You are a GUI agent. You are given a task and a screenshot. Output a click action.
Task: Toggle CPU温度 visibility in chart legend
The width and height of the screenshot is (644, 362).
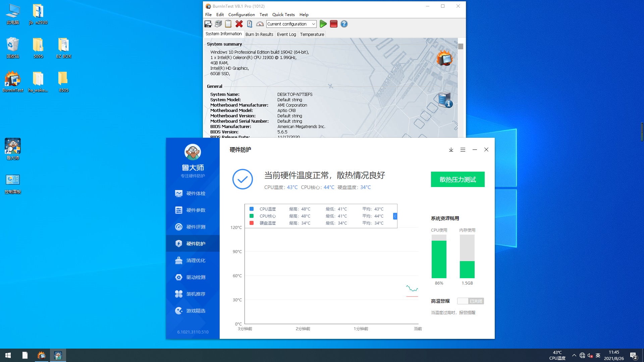coord(252,208)
